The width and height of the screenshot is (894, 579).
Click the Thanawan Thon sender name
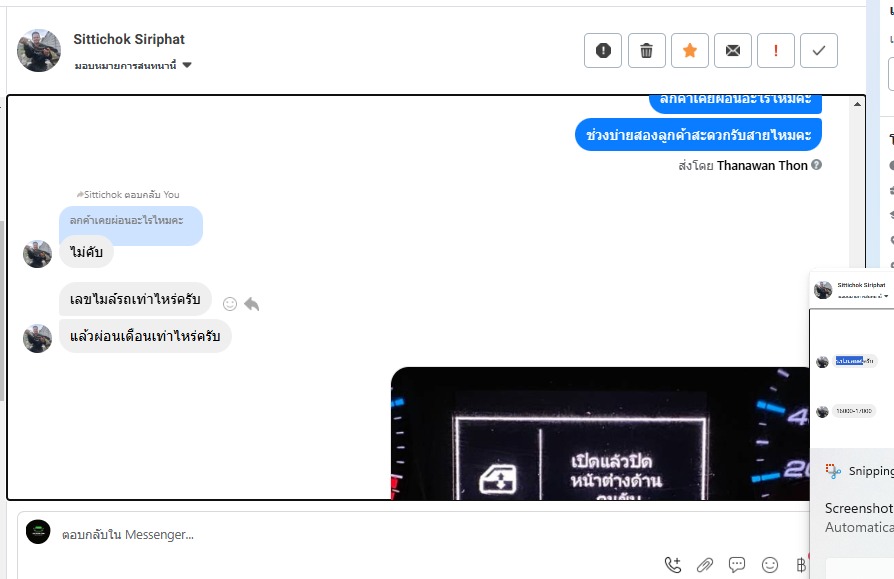click(x=762, y=165)
